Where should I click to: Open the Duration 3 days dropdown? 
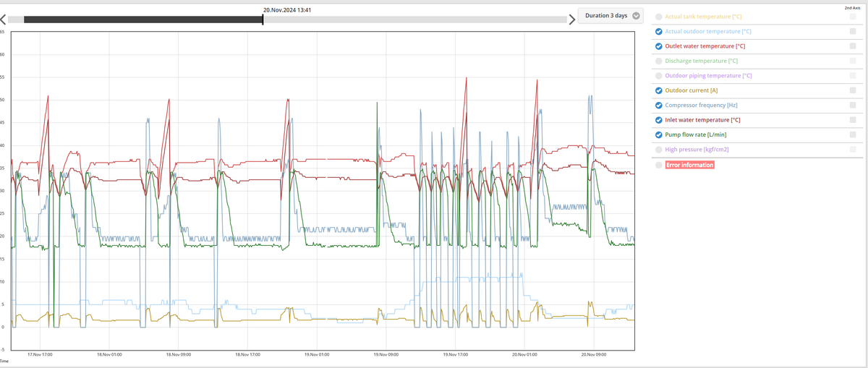click(610, 16)
